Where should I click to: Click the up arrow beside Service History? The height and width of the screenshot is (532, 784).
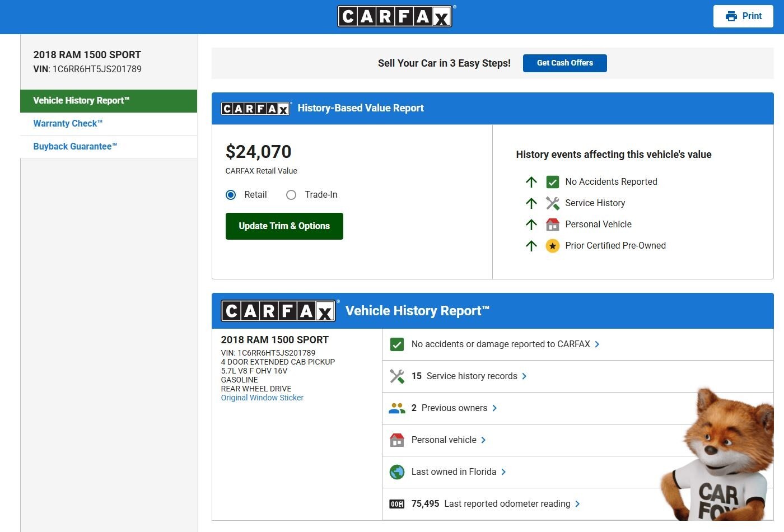[531, 203]
